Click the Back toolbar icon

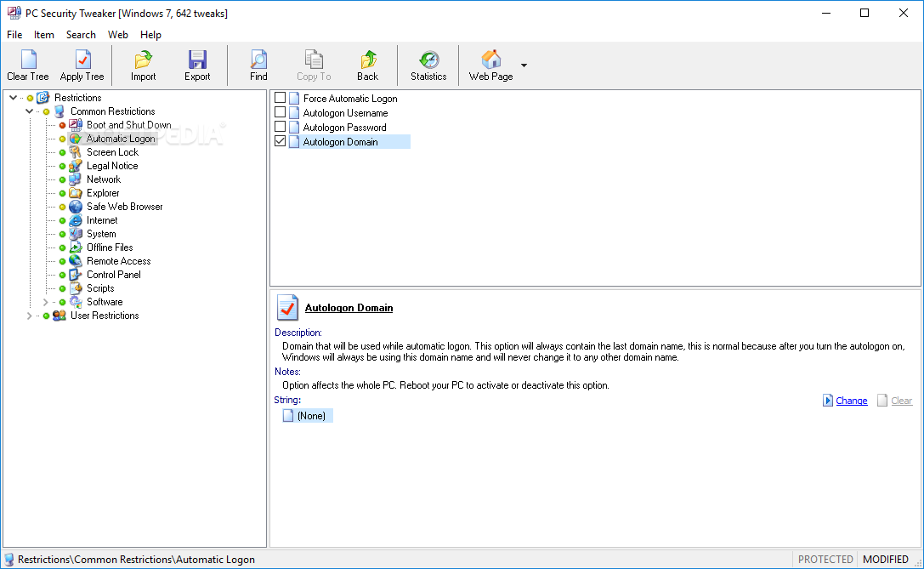point(368,60)
